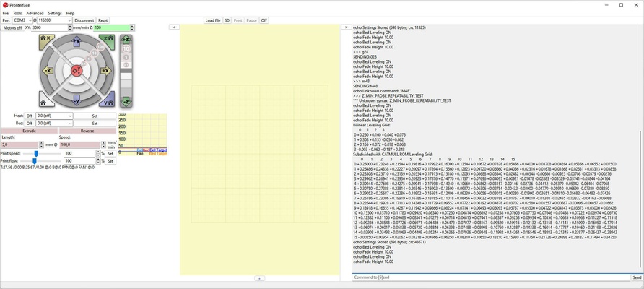Image resolution: width=644 pixels, height=289 pixels.
Task: Send the console command
Action: 637,277
